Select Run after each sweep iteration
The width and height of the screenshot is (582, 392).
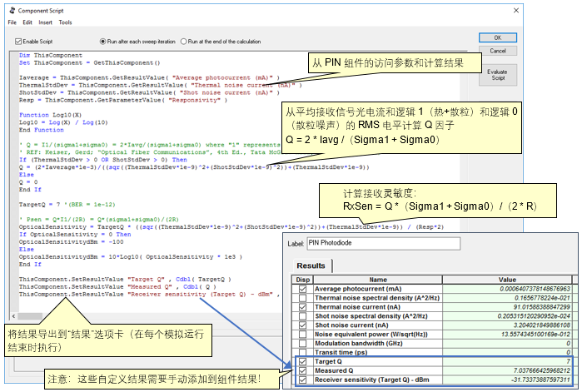tap(102, 42)
